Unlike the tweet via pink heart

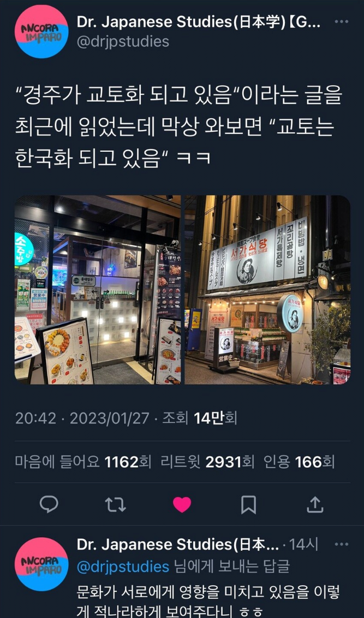182,504
